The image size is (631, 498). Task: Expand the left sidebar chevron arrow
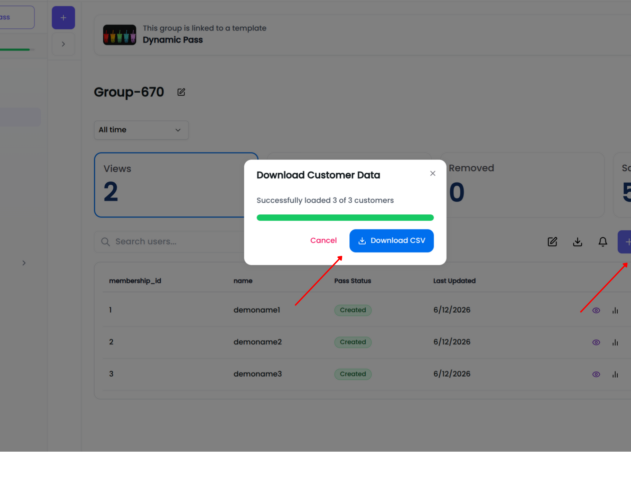(24, 263)
